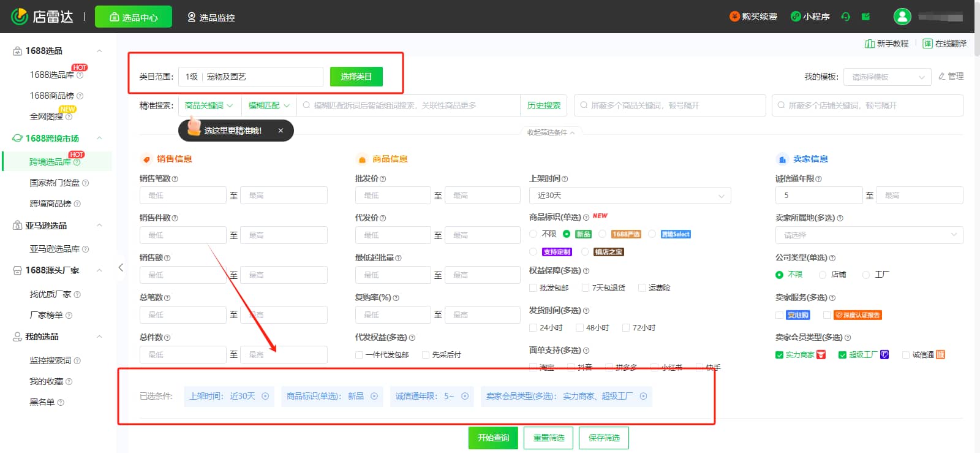Open 商品关键词 dropdown
The width and height of the screenshot is (980, 453).
click(209, 105)
